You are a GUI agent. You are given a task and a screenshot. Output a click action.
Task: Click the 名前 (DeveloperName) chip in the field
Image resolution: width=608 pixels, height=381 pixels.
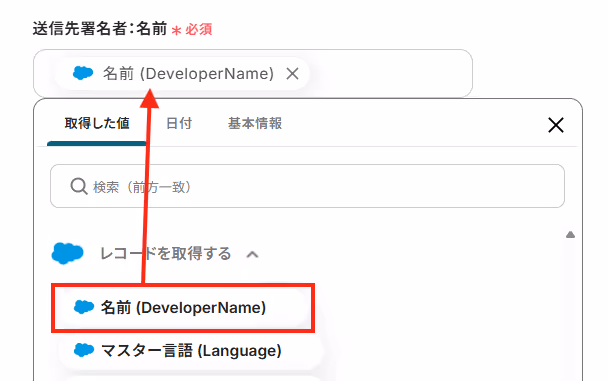182,74
